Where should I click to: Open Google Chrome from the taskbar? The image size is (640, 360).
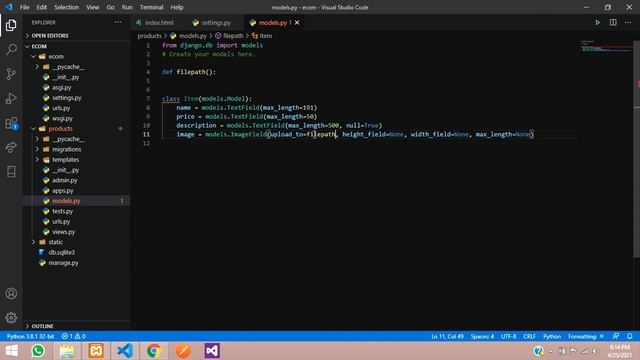pyautogui.click(x=154, y=351)
